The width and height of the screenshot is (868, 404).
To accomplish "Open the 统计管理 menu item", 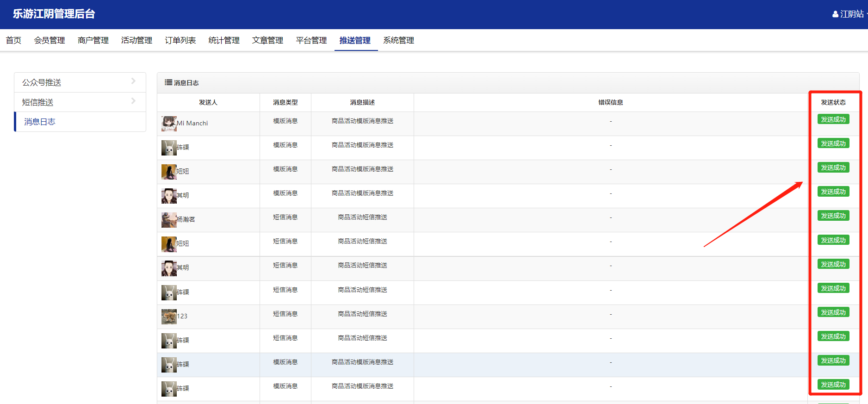I will click(x=224, y=40).
